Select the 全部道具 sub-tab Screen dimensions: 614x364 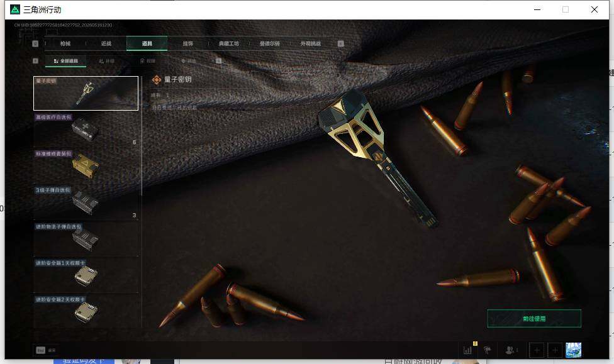point(66,61)
